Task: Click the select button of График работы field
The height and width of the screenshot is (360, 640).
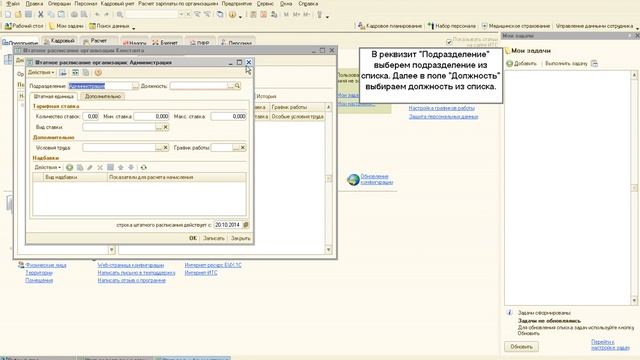Action: 236,147
